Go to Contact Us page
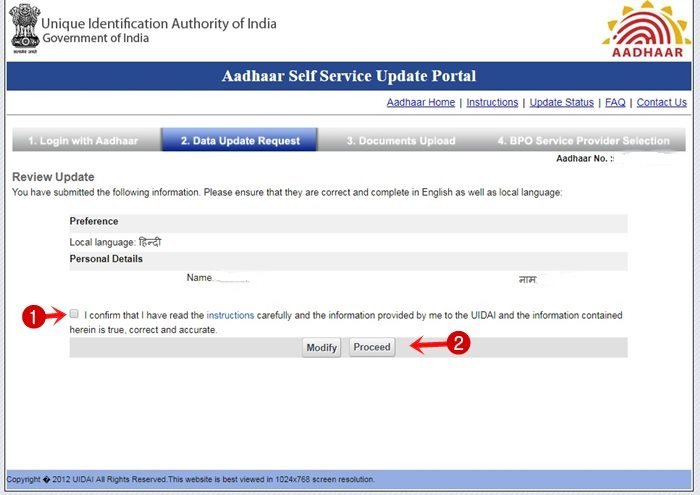Viewport: 700px width, 495px height. point(662,102)
